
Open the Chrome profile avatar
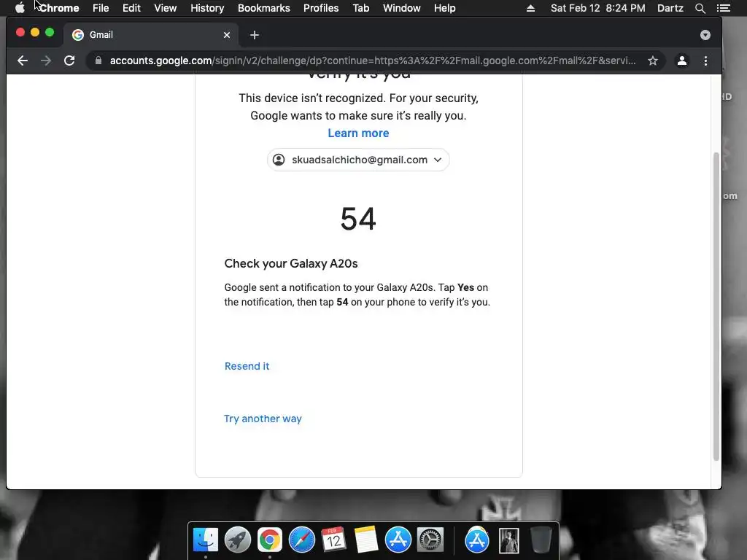(x=682, y=61)
